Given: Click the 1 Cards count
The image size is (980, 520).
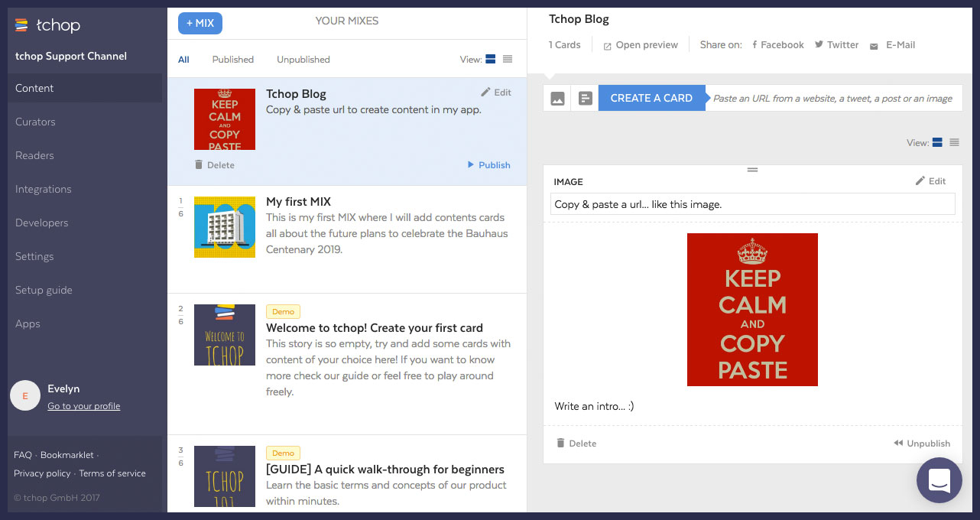Looking at the screenshot, I should click(x=565, y=45).
